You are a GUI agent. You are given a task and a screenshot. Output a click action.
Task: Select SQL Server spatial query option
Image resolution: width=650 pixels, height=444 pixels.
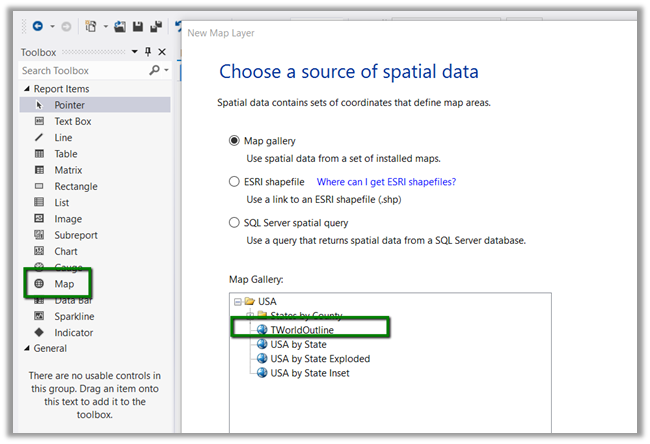(x=235, y=223)
